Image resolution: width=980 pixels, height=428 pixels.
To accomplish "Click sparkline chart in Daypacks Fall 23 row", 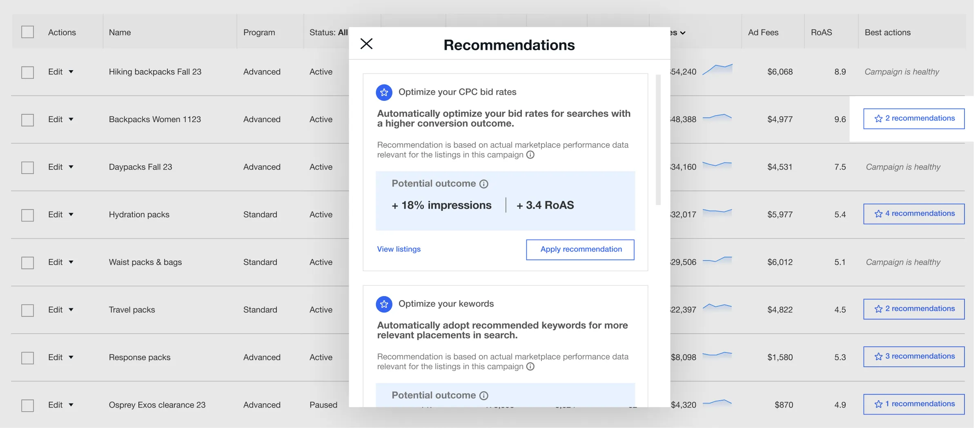I will [x=717, y=165].
